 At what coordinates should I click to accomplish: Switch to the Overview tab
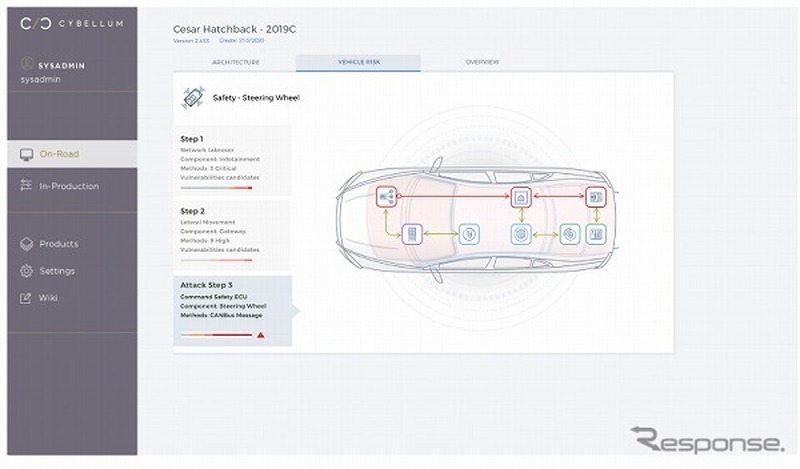coord(482,63)
